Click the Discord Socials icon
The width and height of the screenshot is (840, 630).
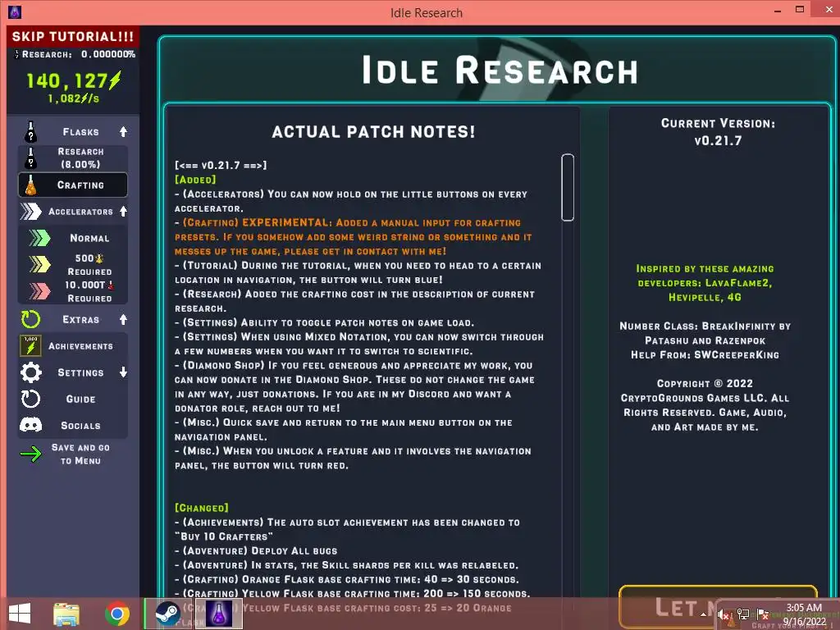tap(30, 426)
